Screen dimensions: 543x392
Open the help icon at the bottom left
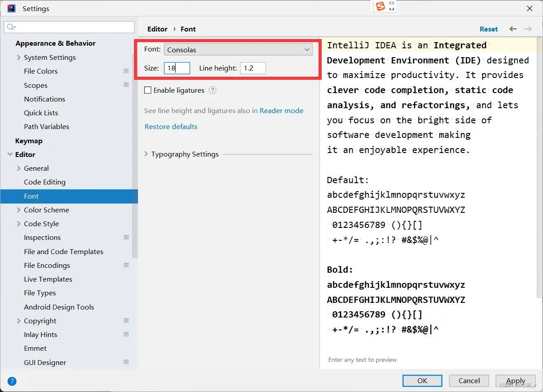[x=12, y=381]
